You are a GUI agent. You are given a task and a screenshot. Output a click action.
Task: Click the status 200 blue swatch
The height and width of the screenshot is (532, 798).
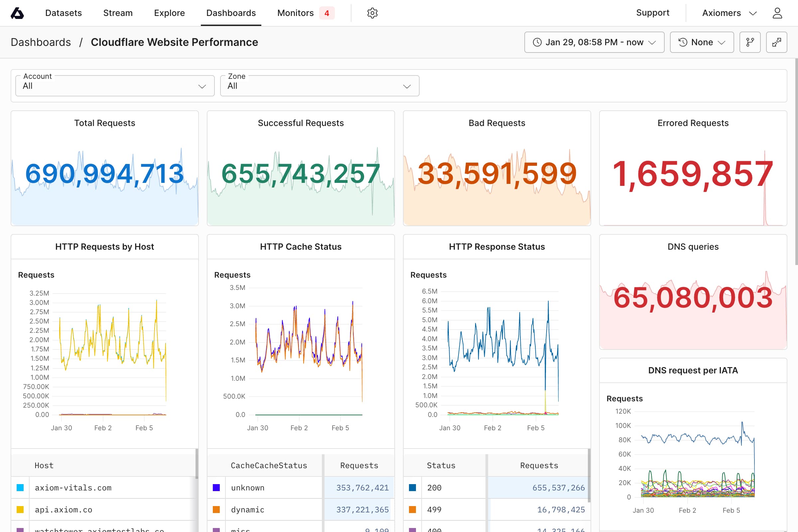point(412,487)
